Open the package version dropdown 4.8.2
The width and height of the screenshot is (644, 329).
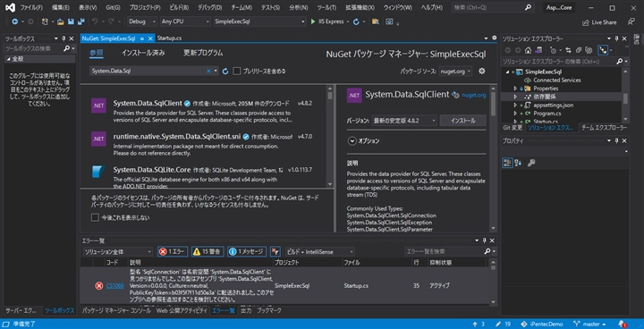(x=404, y=121)
